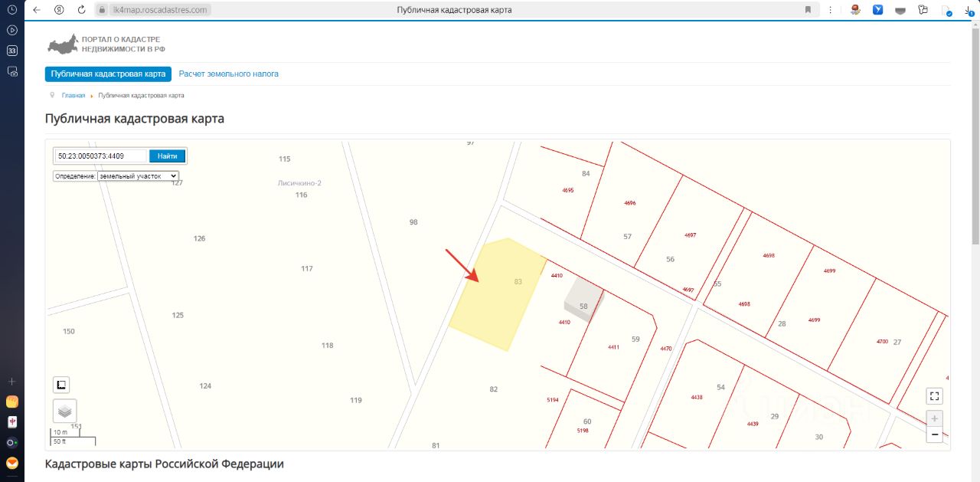
Task: Click the portal logo in the header
Action: (x=106, y=44)
